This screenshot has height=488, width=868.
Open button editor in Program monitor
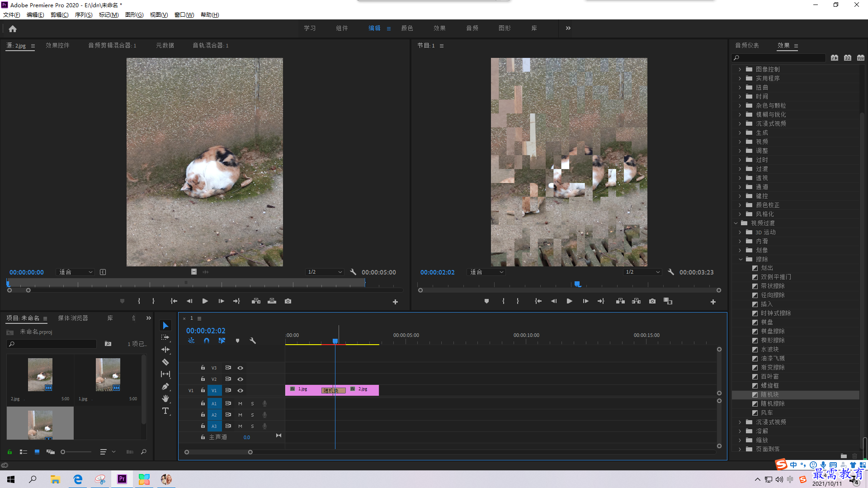coord(713,302)
